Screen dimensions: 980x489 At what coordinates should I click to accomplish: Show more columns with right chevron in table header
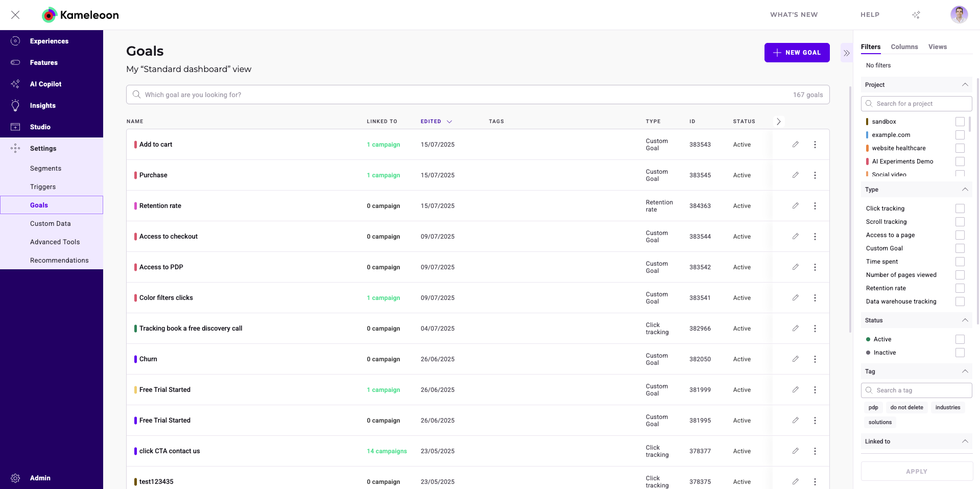(778, 122)
